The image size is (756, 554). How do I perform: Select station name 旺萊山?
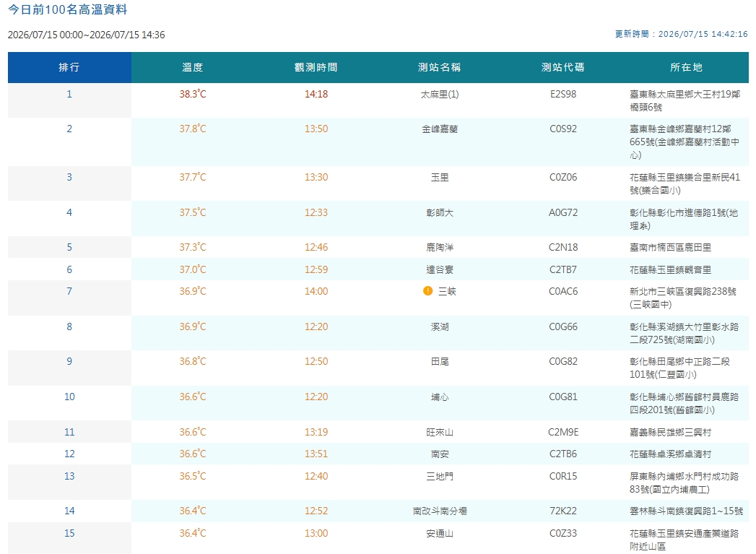pyautogui.click(x=440, y=432)
